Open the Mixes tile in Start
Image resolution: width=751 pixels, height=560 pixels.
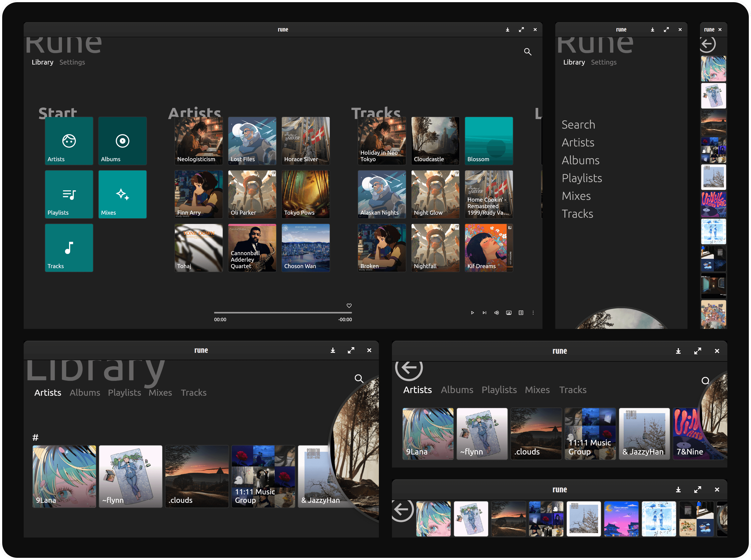pos(123,194)
